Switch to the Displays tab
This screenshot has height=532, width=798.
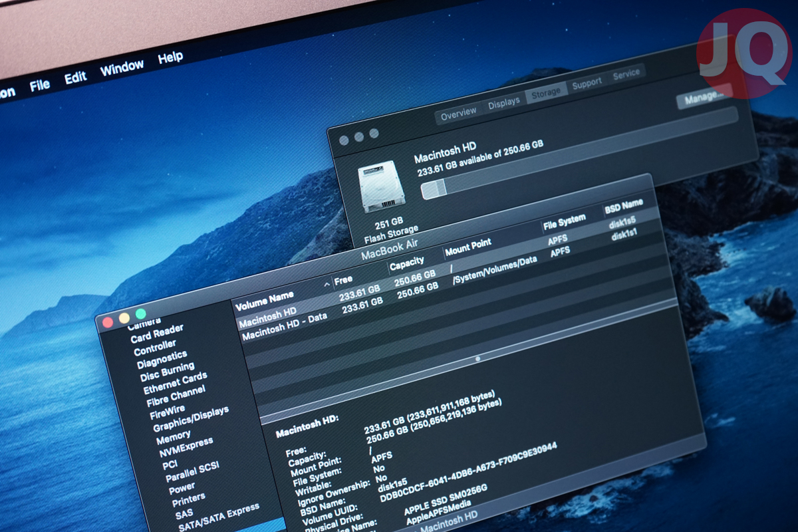(503, 104)
